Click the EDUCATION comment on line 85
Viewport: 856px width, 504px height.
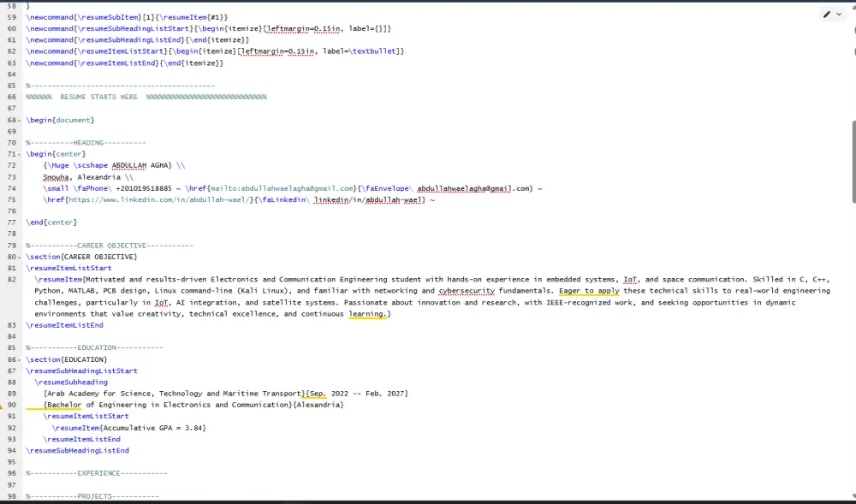(94, 348)
